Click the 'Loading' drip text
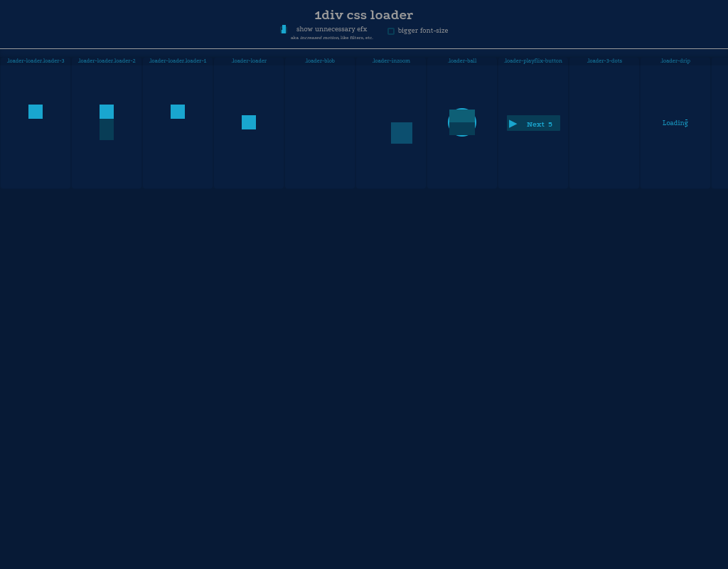The image size is (728, 569). 675,123
